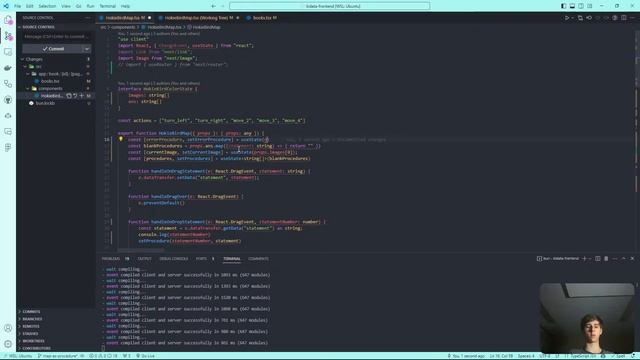Switch to the Comments panel tab
Viewport: 640px width, 360px height.
click(x=258, y=259)
